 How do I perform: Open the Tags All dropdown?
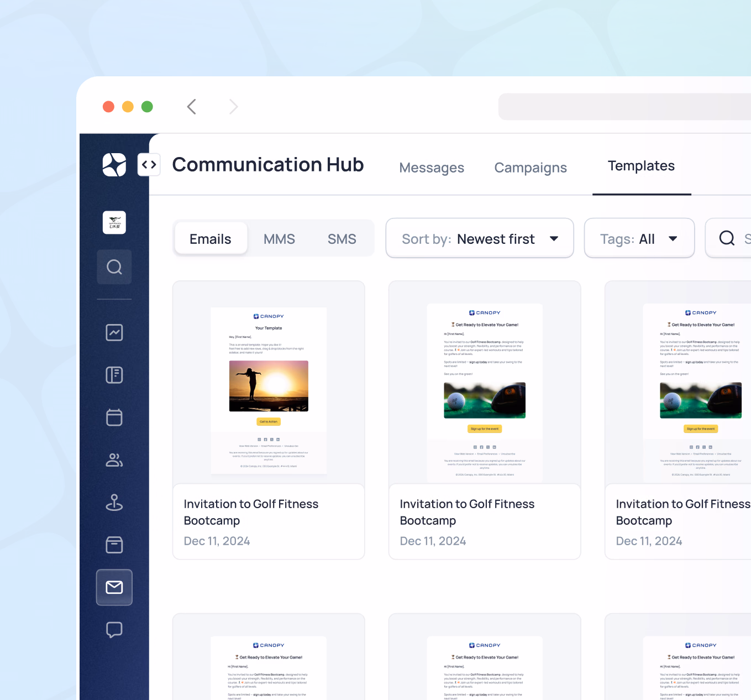pyautogui.click(x=639, y=238)
